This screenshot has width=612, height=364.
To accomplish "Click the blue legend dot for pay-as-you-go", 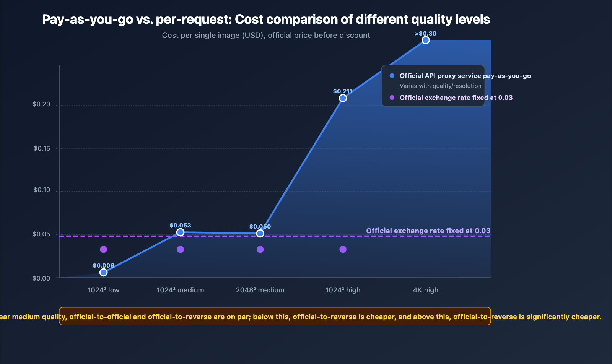I will 392,76.
